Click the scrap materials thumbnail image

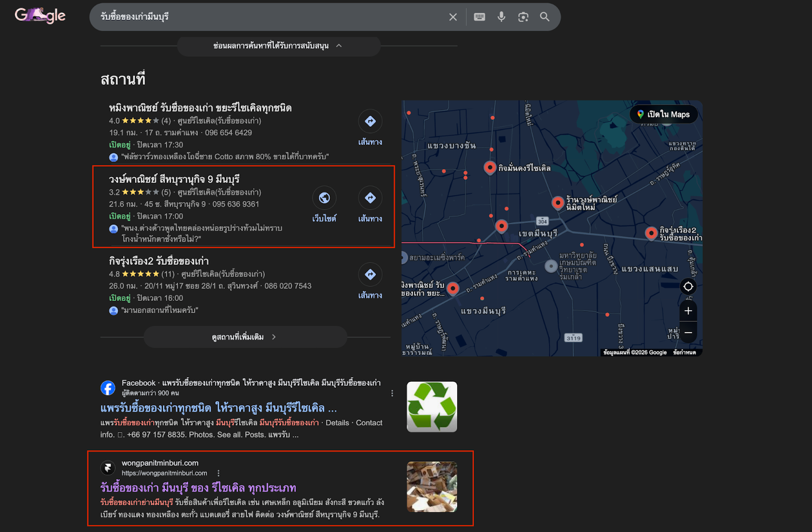pyautogui.click(x=432, y=487)
